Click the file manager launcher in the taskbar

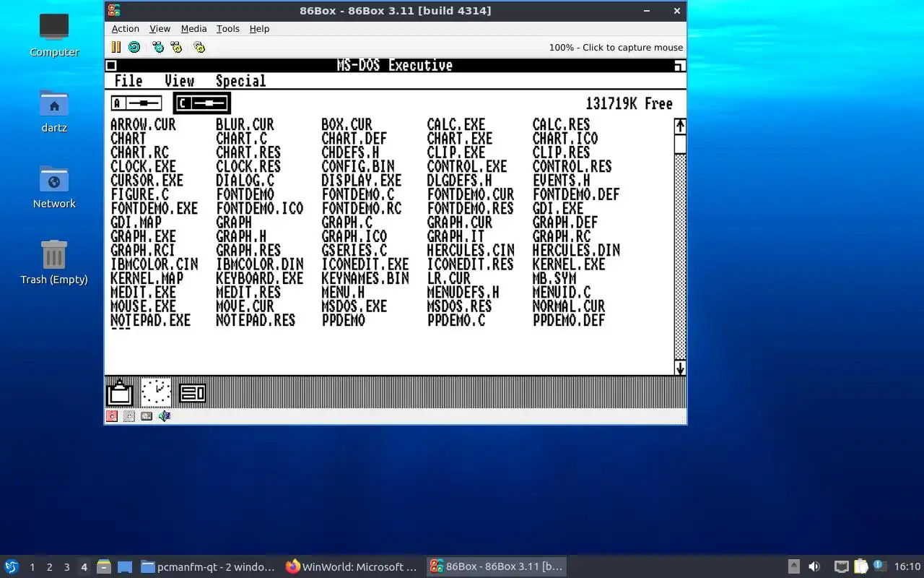pyautogui.click(x=104, y=566)
